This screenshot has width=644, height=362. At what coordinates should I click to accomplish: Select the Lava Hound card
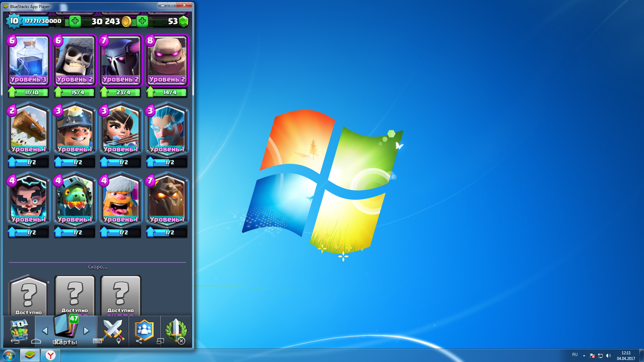click(167, 200)
